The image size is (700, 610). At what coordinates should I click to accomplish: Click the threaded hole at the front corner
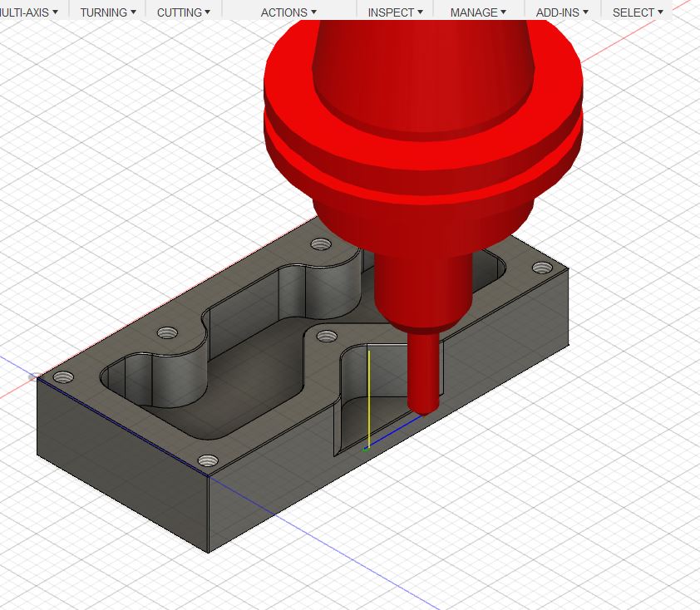coord(207,460)
